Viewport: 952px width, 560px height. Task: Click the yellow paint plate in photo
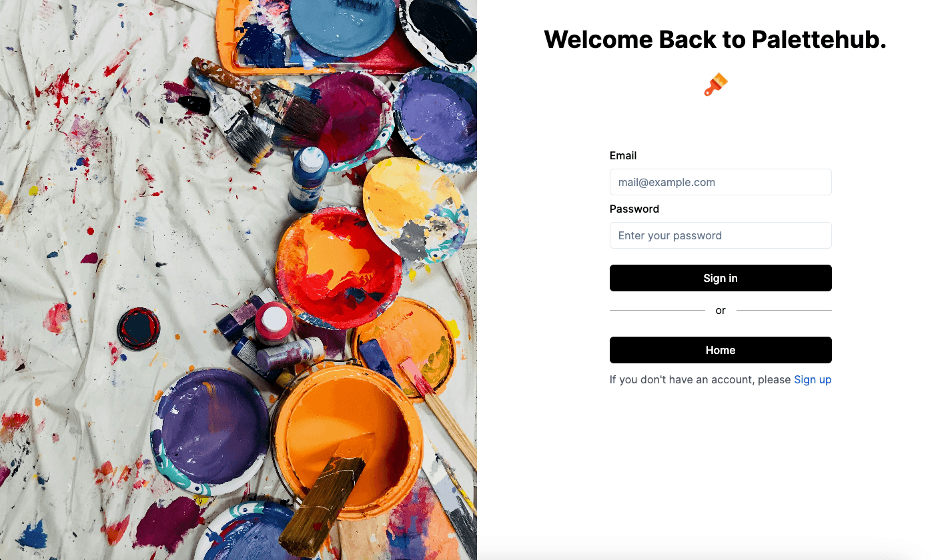412,200
